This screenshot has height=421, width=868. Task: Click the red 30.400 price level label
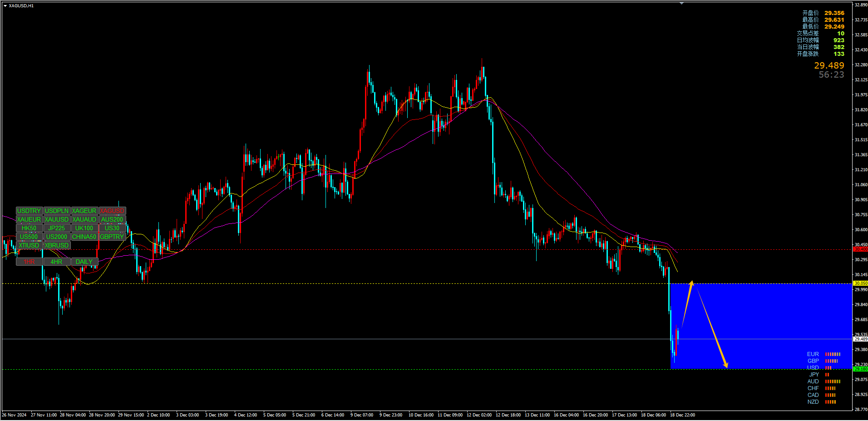pos(860,249)
